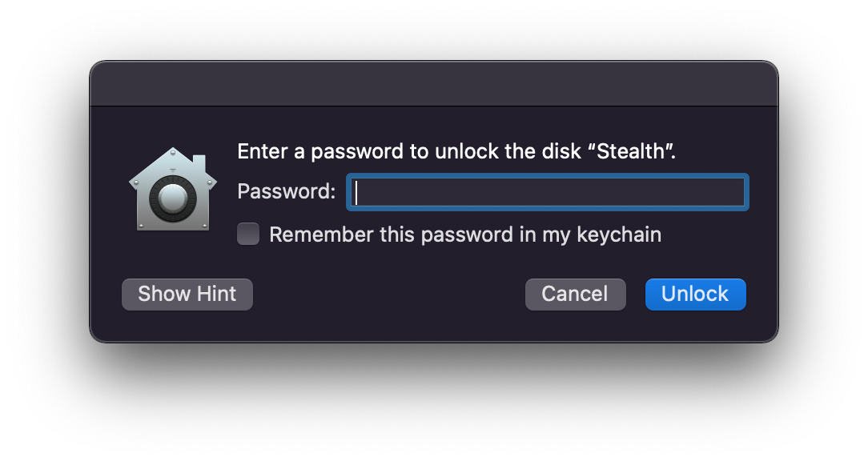Click the dialog's empty title bar
This screenshot has height=461, width=868.
(433, 83)
